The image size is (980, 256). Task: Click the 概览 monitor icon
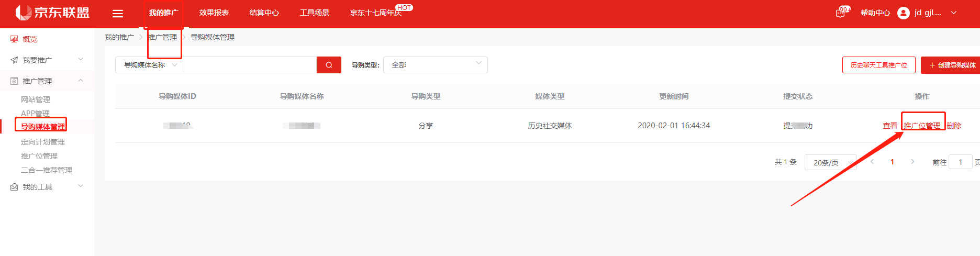pos(14,39)
